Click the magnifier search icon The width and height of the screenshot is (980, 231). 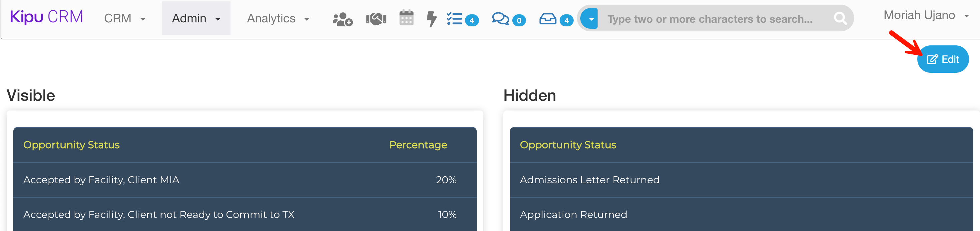(x=840, y=18)
